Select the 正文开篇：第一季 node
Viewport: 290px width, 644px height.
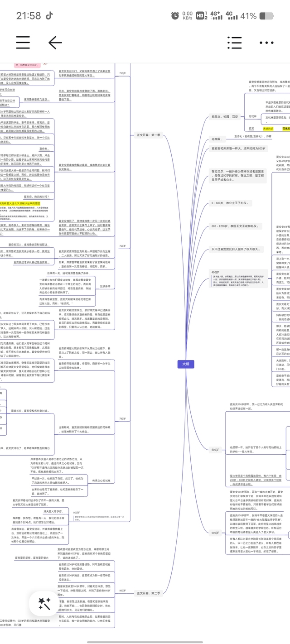[x=149, y=135]
